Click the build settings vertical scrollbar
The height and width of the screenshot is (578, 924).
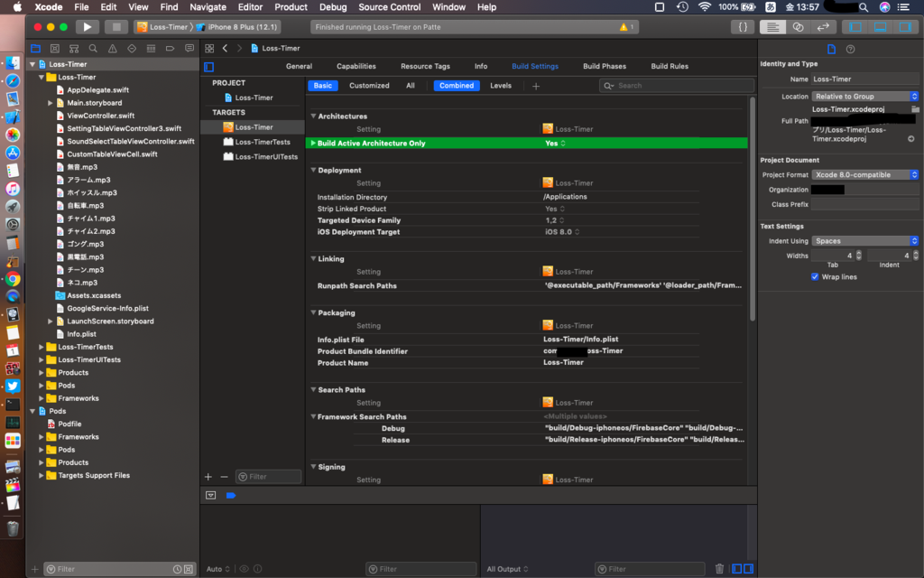(x=753, y=210)
